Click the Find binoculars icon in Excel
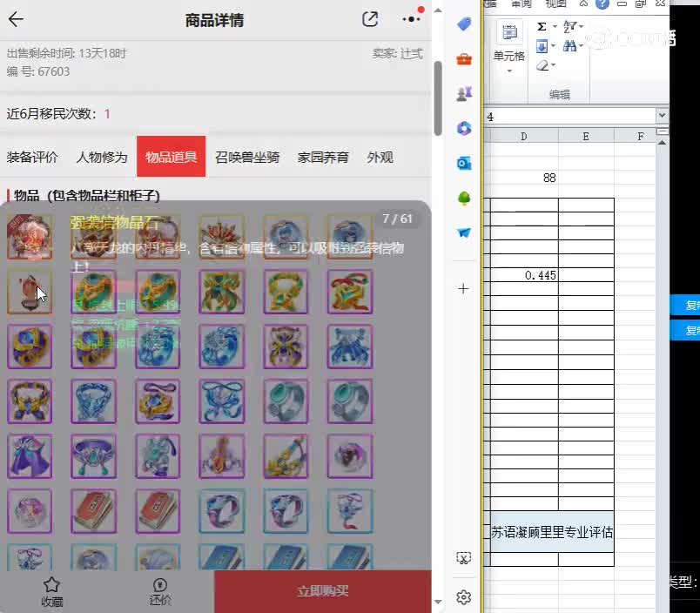The height and width of the screenshot is (613, 700). tap(569, 46)
